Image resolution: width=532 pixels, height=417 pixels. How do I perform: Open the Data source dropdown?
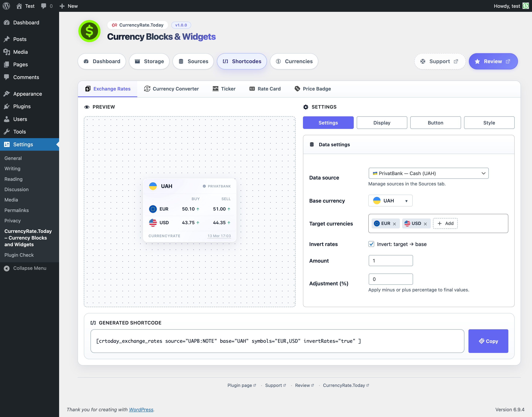click(x=429, y=173)
